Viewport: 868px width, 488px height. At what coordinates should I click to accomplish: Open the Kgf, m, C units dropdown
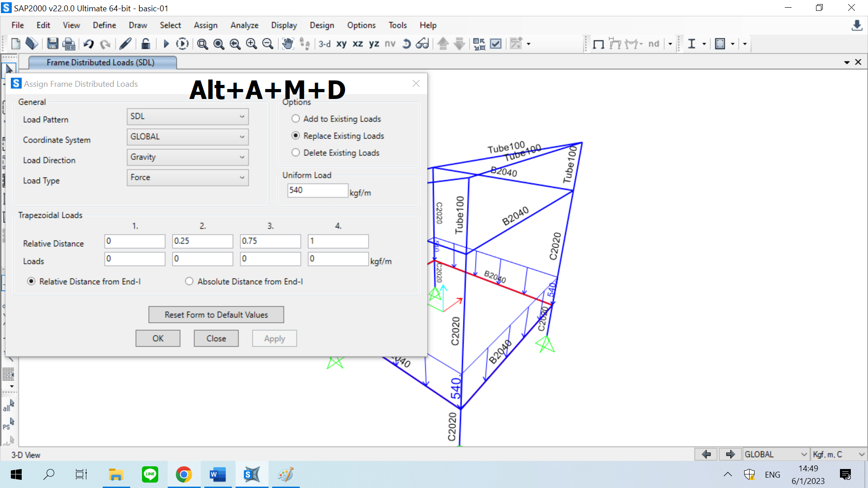839,454
